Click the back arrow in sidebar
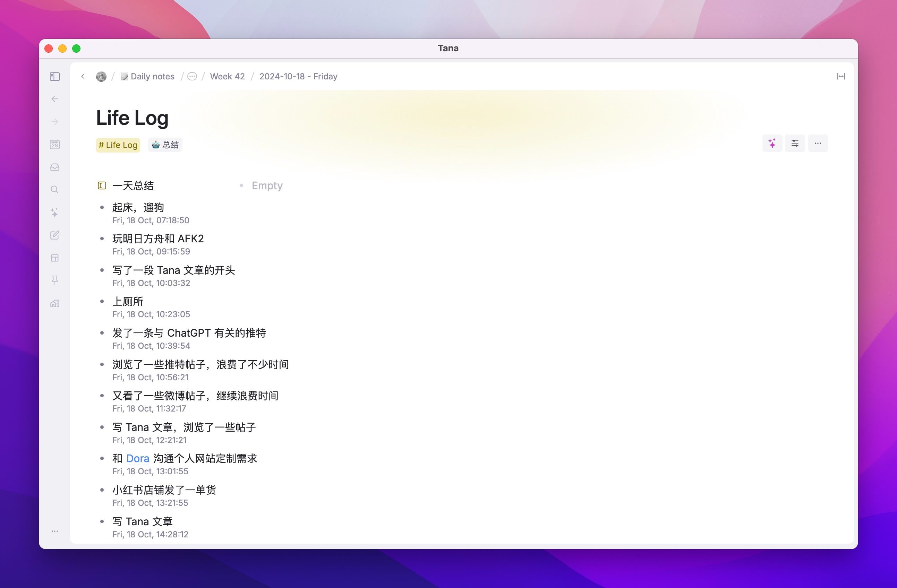897x588 pixels. pos(55,99)
